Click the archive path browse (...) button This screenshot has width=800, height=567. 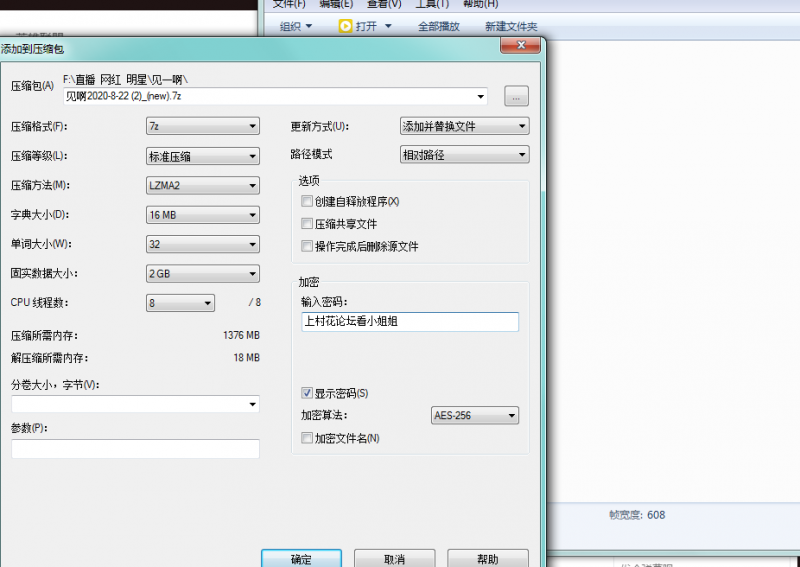click(x=516, y=97)
